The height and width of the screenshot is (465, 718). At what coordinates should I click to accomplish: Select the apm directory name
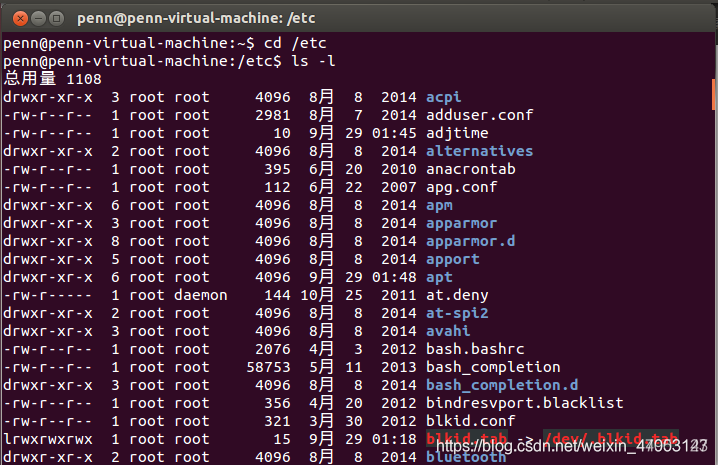[x=439, y=205]
